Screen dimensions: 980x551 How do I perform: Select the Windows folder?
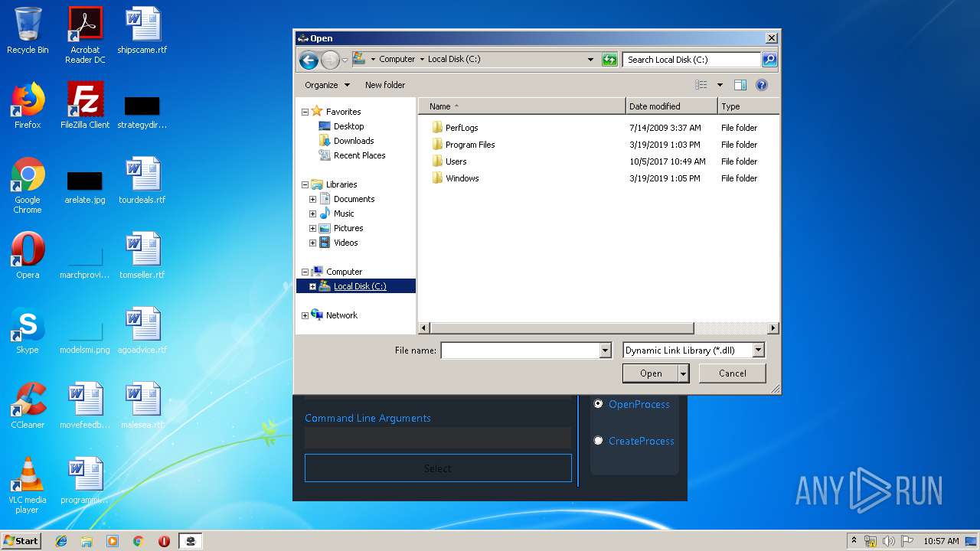pos(462,178)
